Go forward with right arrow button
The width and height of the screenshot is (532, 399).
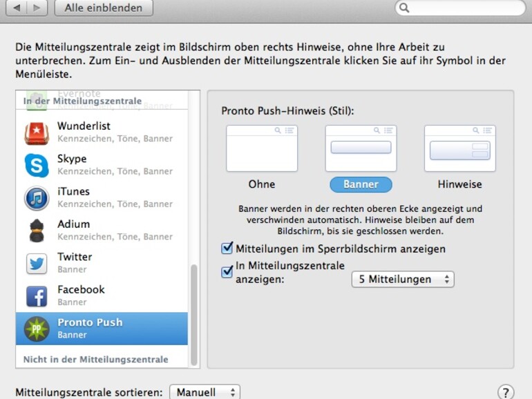tap(37, 8)
